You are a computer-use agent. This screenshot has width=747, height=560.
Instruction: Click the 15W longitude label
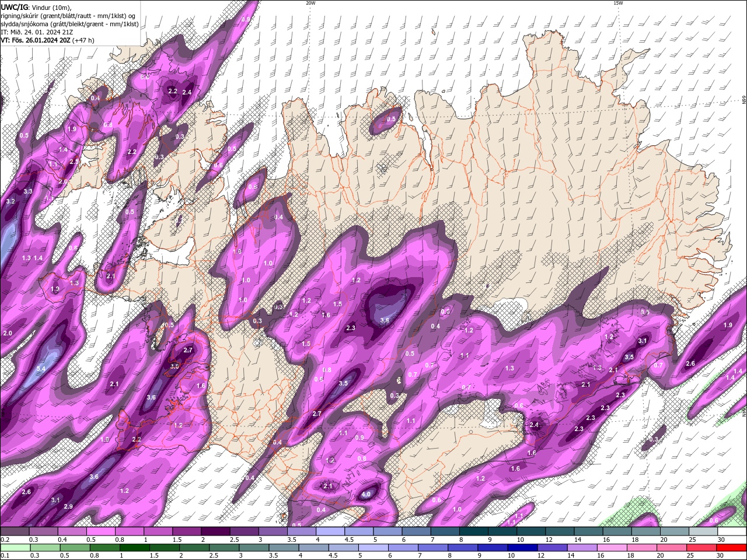coord(618,3)
